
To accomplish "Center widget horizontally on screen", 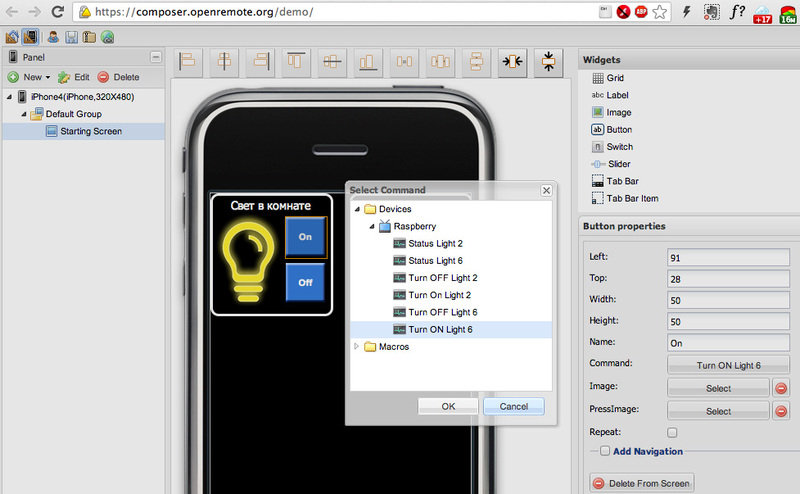I will (x=512, y=62).
